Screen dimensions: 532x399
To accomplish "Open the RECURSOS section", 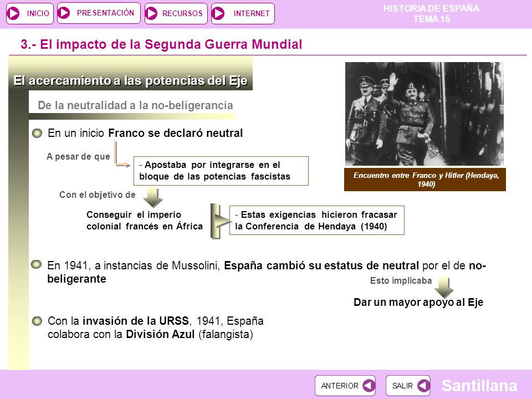I will pos(176,13).
